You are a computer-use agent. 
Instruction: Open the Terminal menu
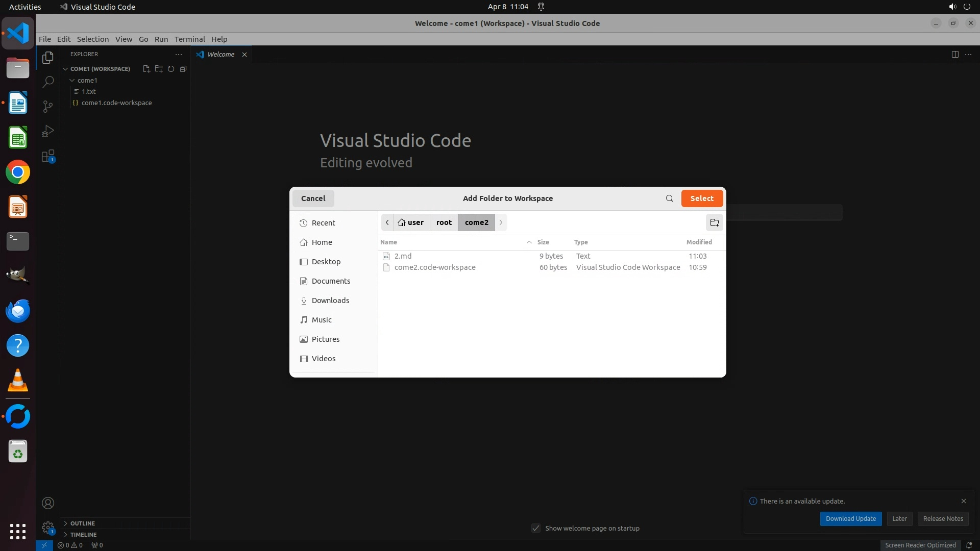(x=189, y=39)
